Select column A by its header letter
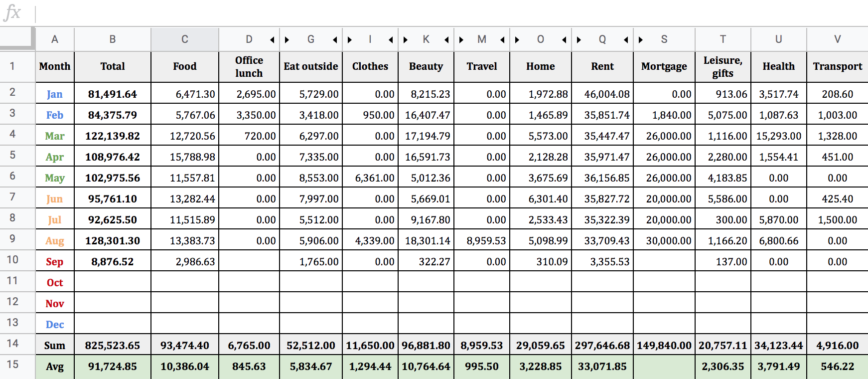 point(55,39)
